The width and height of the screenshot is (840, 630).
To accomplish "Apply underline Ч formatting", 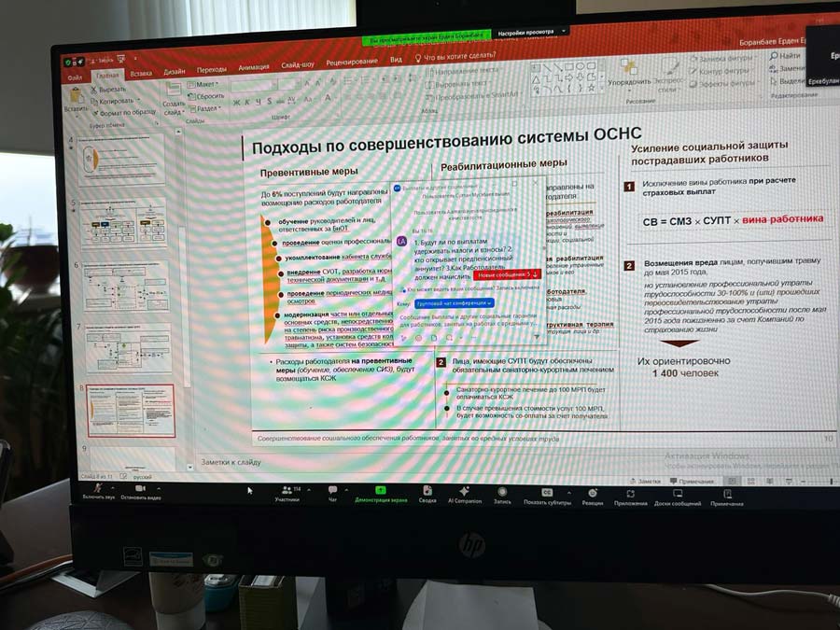I will (259, 101).
